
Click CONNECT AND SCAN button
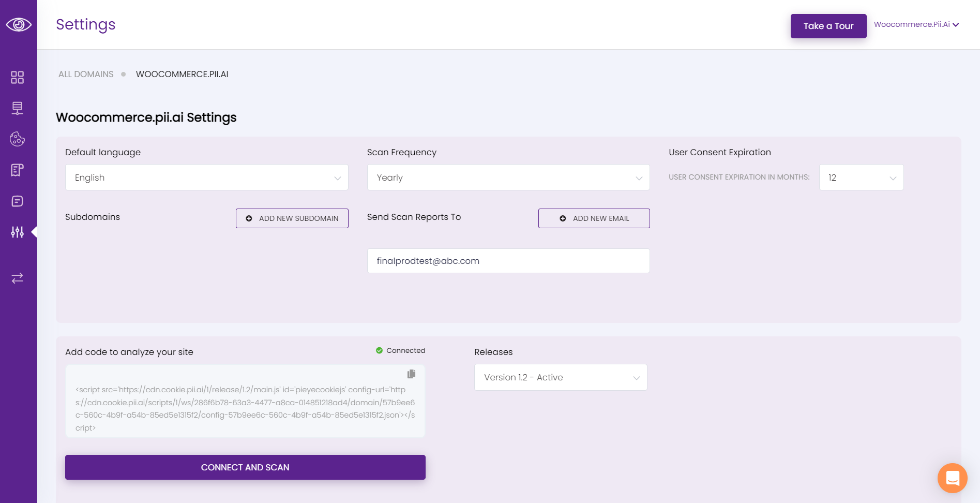[x=245, y=467]
